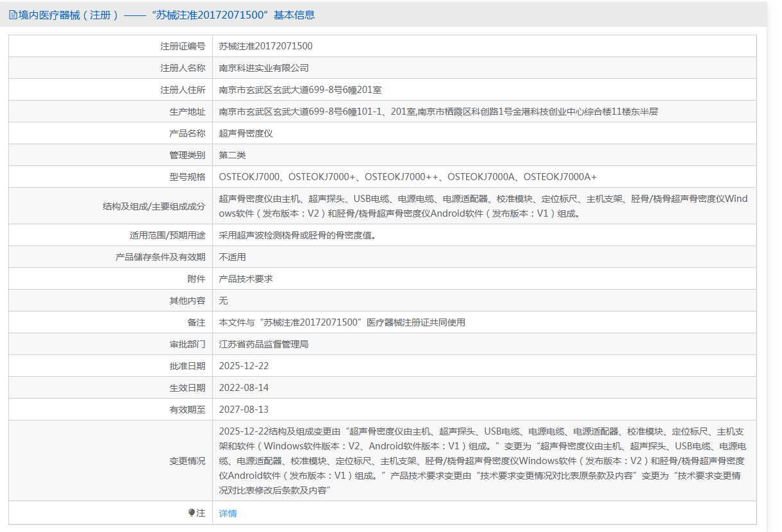Select registrant address 南京市玄武区玄武大道699-8号6幢201室
Image resolution: width=782 pixels, height=532 pixels.
[x=301, y=90]
